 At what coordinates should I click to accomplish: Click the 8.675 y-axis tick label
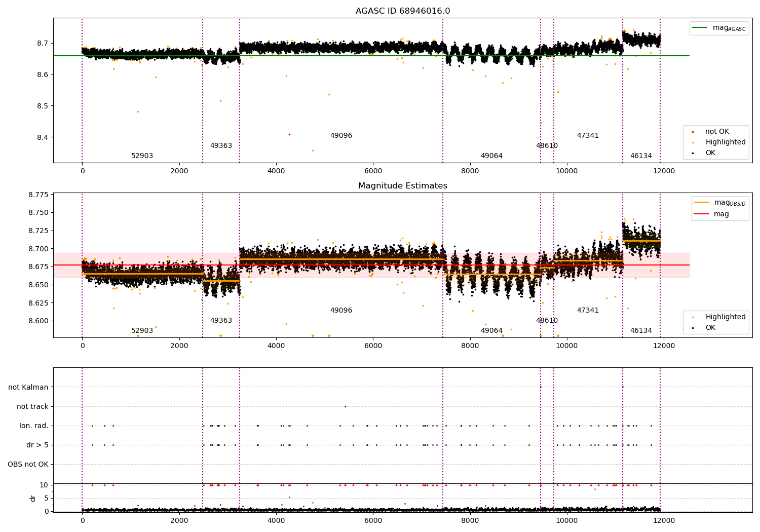click(x=39, y=267)
